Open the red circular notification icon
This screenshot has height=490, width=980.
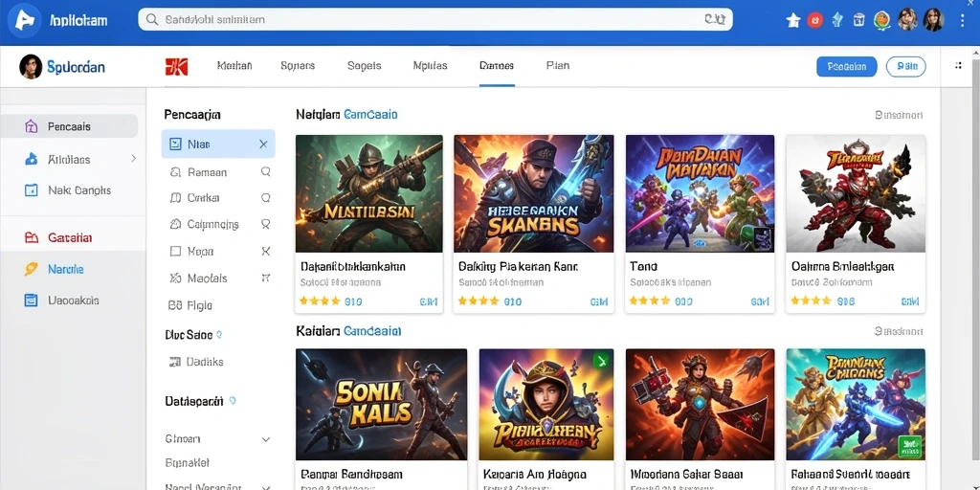coord(815,21)
